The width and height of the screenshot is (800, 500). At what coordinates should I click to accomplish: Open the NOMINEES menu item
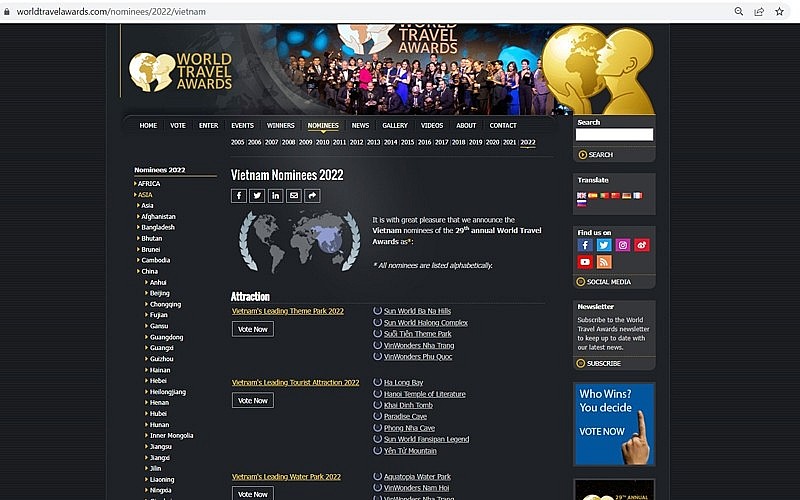(x=323, y=126)
